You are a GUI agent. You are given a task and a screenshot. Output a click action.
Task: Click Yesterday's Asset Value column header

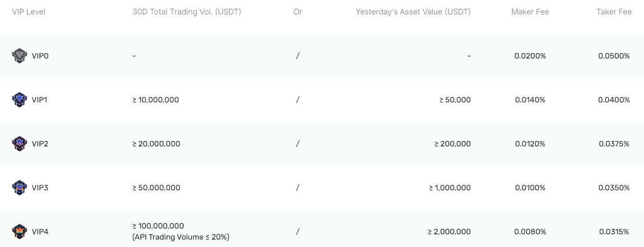pos(413,12)
